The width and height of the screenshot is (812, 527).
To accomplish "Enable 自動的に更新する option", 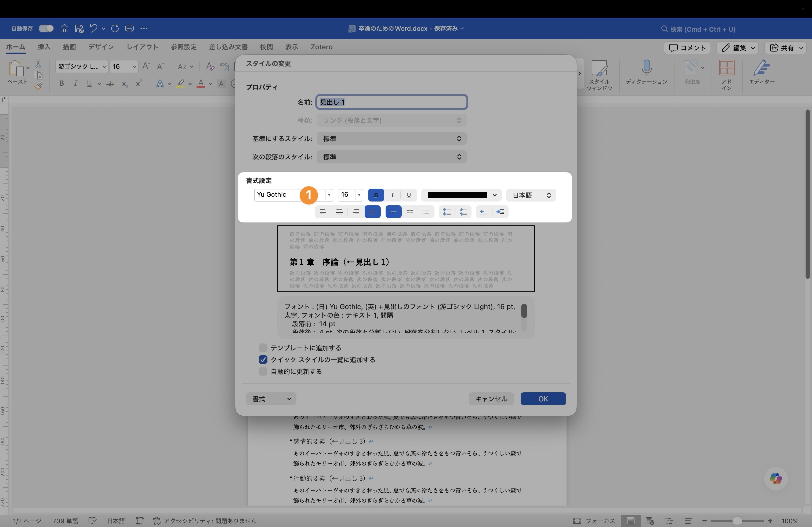I will [263, 372].
